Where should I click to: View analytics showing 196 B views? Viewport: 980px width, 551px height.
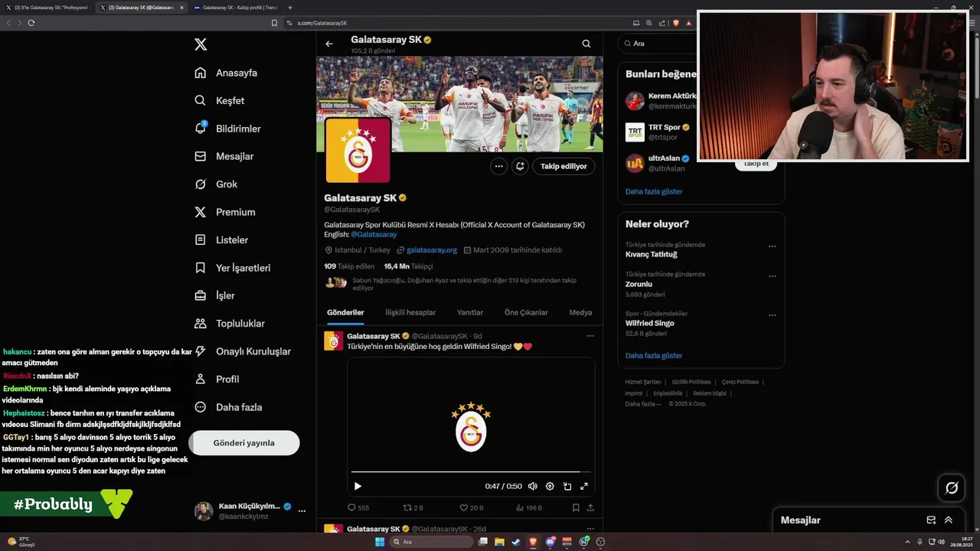pyautogui.click(x=529, y=507)
